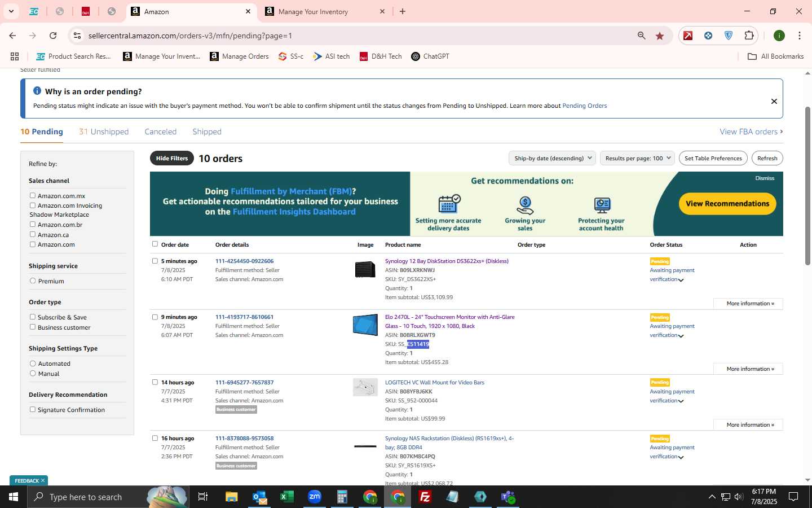Open Task View on the taskbar

click(203, 497)
